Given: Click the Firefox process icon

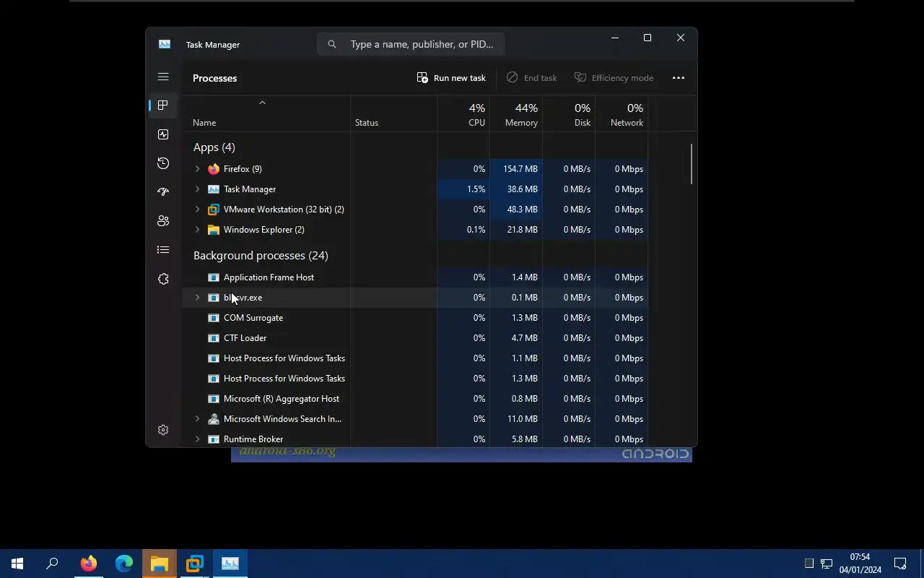Looking at the screenshot, I should (214, 169).
